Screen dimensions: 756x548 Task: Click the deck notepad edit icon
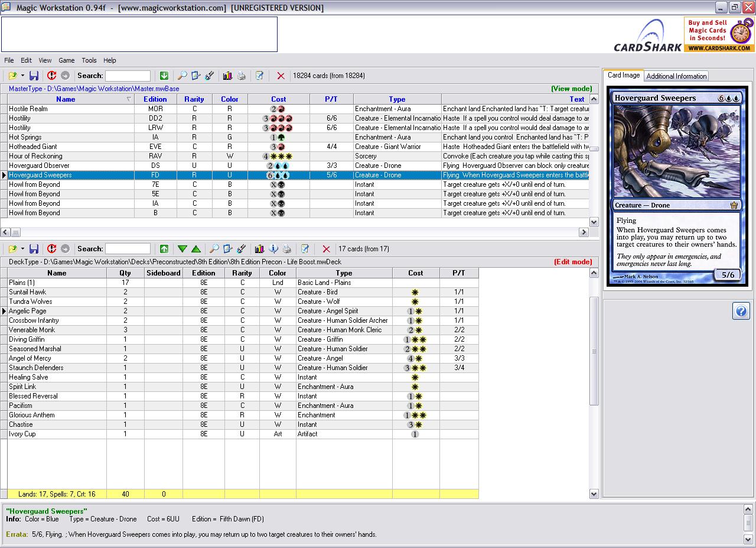[305, 249]
